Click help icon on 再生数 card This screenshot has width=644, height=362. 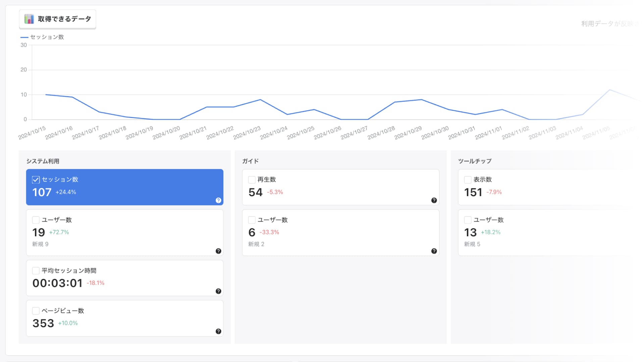(x=434, y=200)
